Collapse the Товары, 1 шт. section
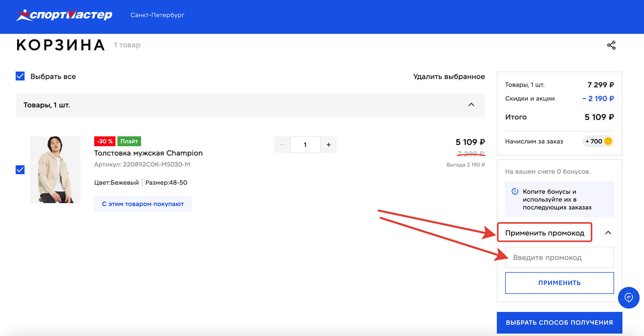This screenshot has width=644, height=336. (471, 105)
